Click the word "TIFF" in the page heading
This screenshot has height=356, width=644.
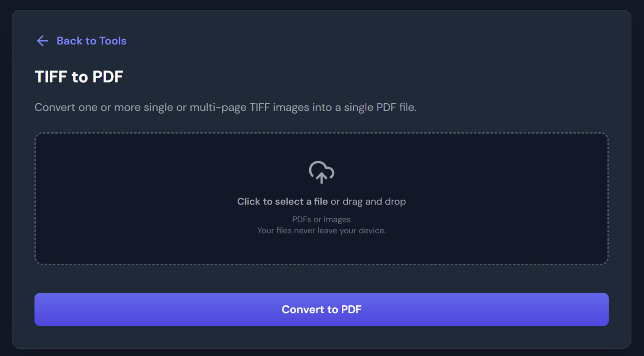click(51, 77)
